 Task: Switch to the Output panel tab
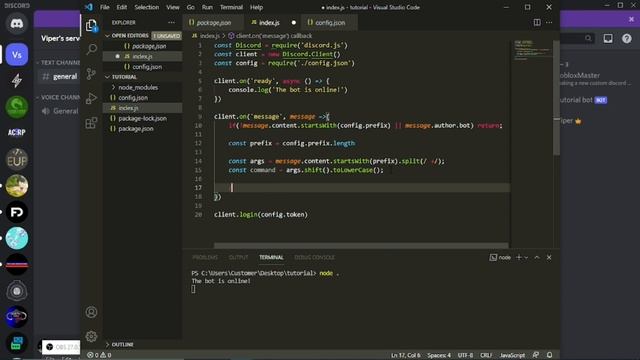click(238, 258)
